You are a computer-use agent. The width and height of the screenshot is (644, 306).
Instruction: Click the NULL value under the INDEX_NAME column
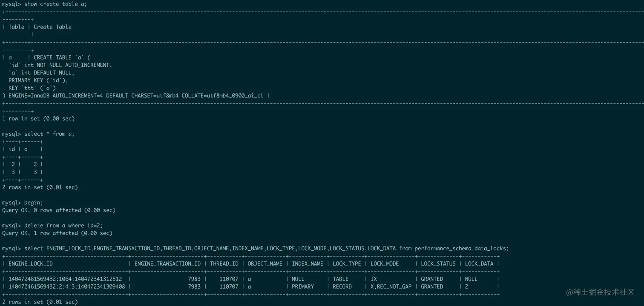[298, 279]
